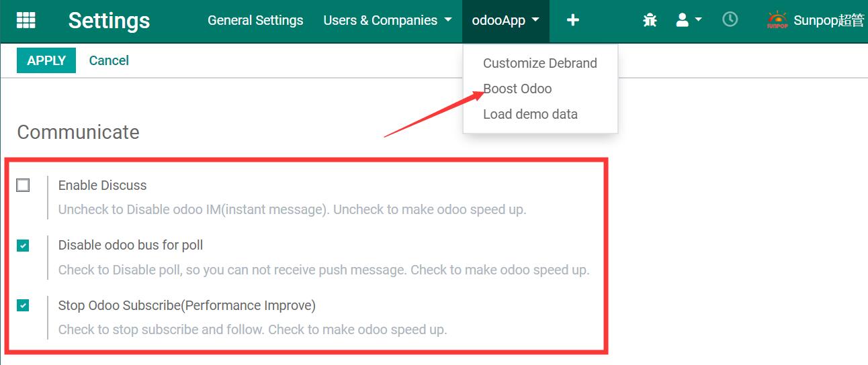This screenshot has height=365, width=868.
Task: Uncheck Disable odoo bus for poll
Action: (24, 246)
